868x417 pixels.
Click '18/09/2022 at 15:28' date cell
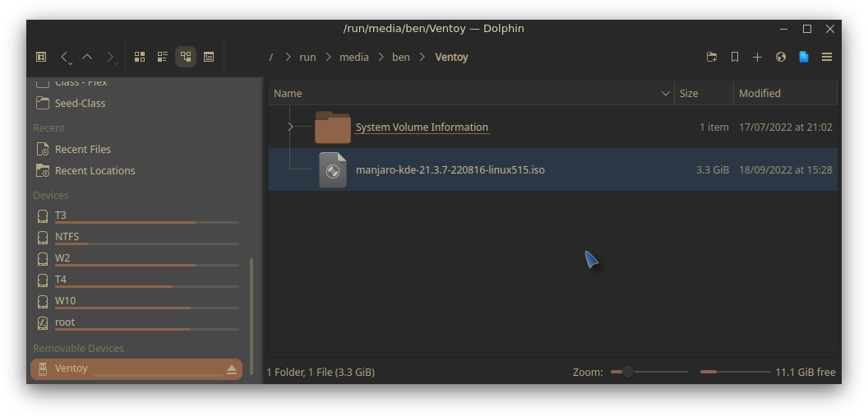click(786, 170)
